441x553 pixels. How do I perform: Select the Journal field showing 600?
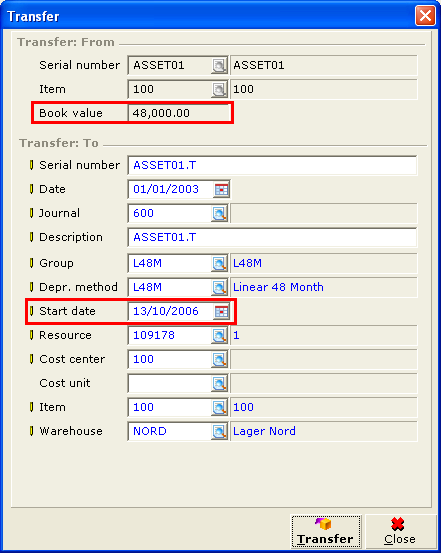click(170, 213)
